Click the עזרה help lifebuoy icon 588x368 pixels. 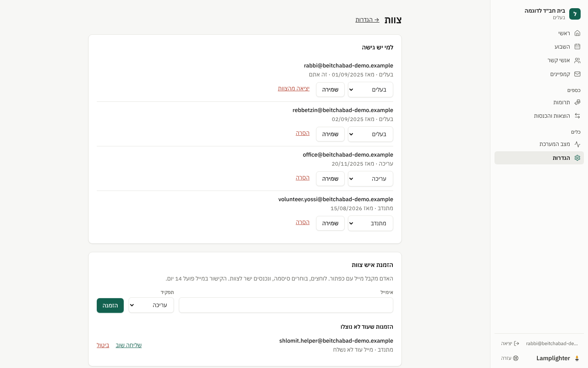[516, 358]
